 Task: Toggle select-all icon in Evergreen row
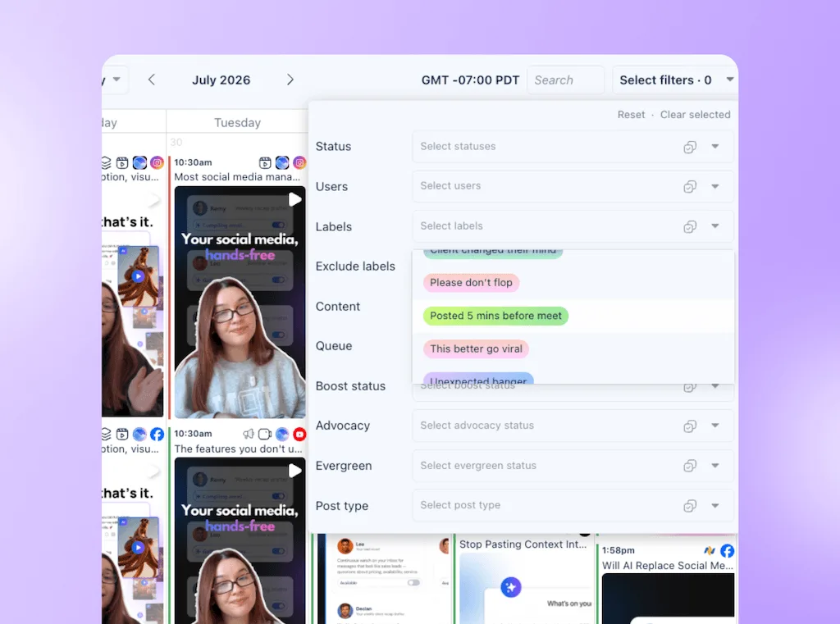point(690,466)
